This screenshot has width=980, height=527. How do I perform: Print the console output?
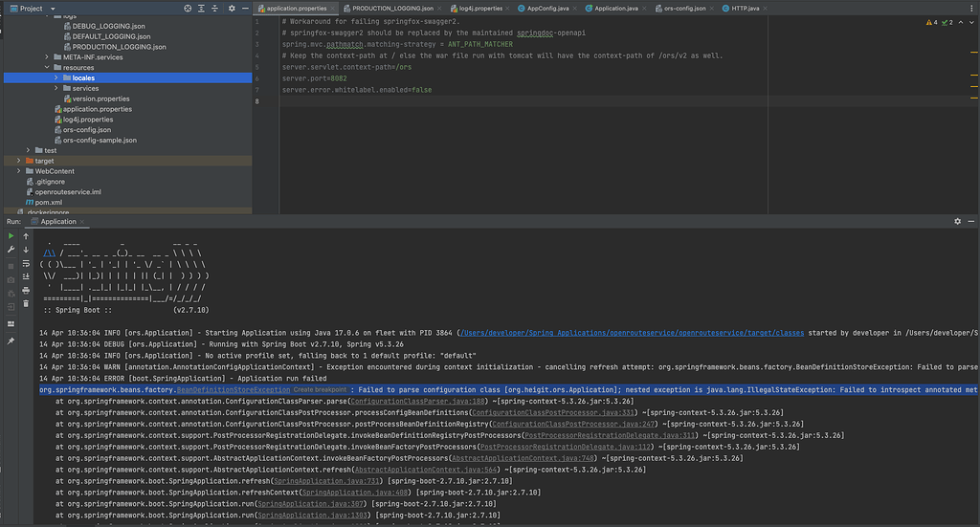click(26, 291)
